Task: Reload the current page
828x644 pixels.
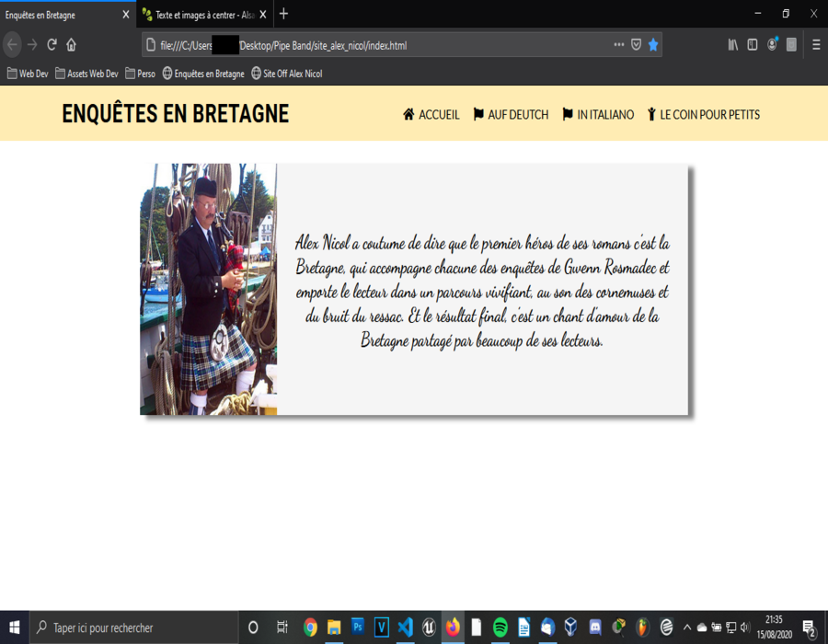Action: coord(52,45)
